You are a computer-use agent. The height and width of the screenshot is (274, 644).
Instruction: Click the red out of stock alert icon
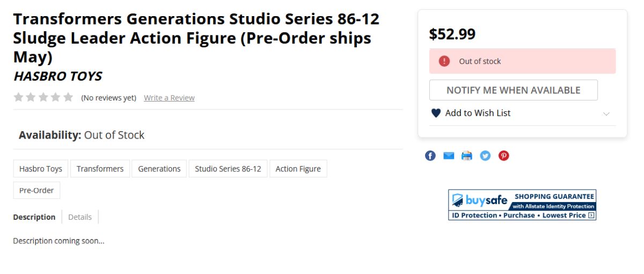click(x=444, y=61)
